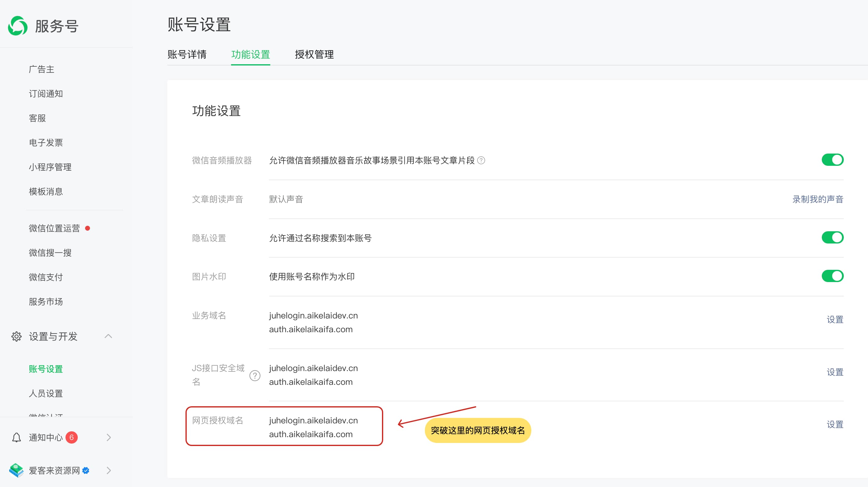The image size is (868, 487).
Task: Click juhelogin.aikelaidev.cn under 网页授权域名
Action: click(313, 420)
